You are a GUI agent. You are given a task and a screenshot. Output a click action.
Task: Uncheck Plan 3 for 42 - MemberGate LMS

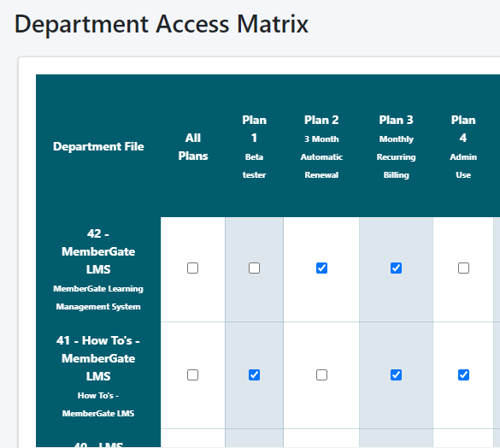(396, 268)
